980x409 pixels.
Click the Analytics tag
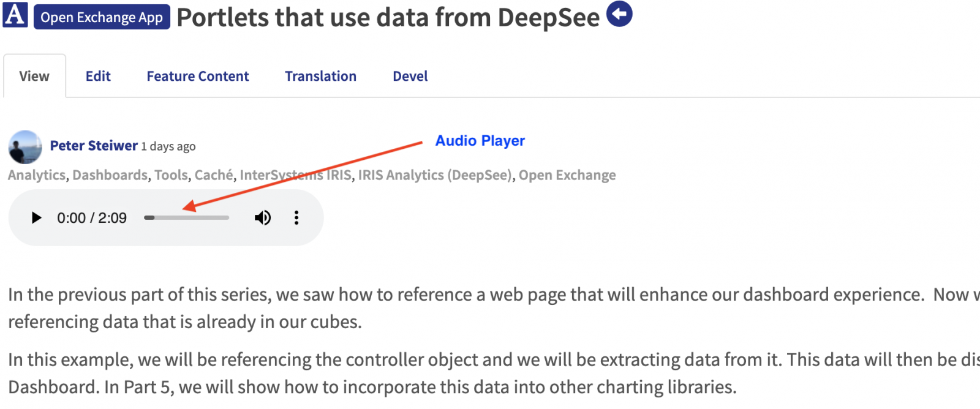(x=36, y=175)
